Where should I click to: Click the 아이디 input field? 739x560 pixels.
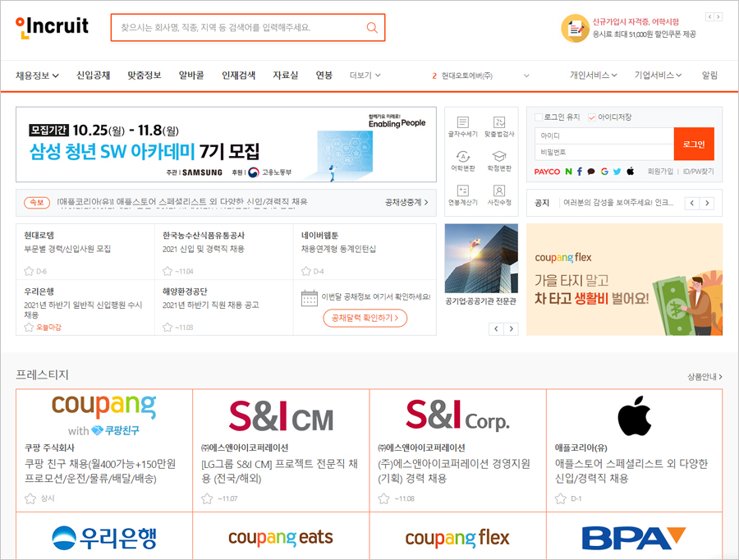click(x=604, y=135)
